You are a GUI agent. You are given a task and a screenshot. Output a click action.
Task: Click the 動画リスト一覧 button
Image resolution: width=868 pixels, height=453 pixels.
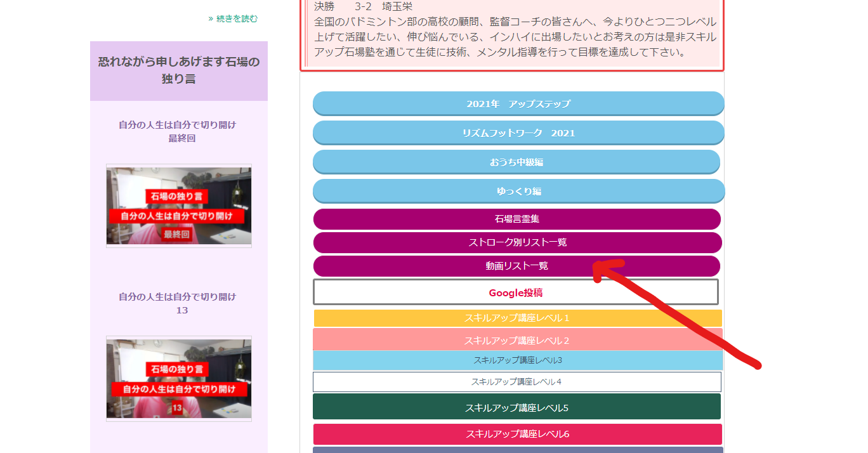tap(516, 266)
